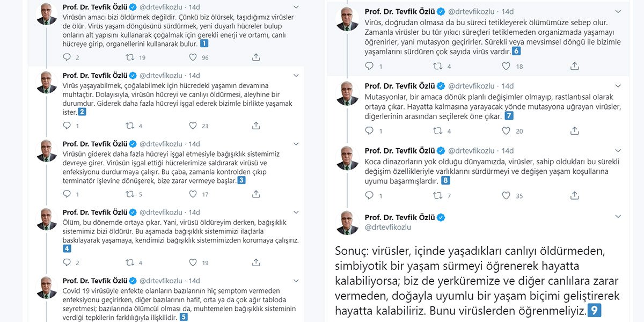Retweet the tweet numbered 1

(130, 57)
